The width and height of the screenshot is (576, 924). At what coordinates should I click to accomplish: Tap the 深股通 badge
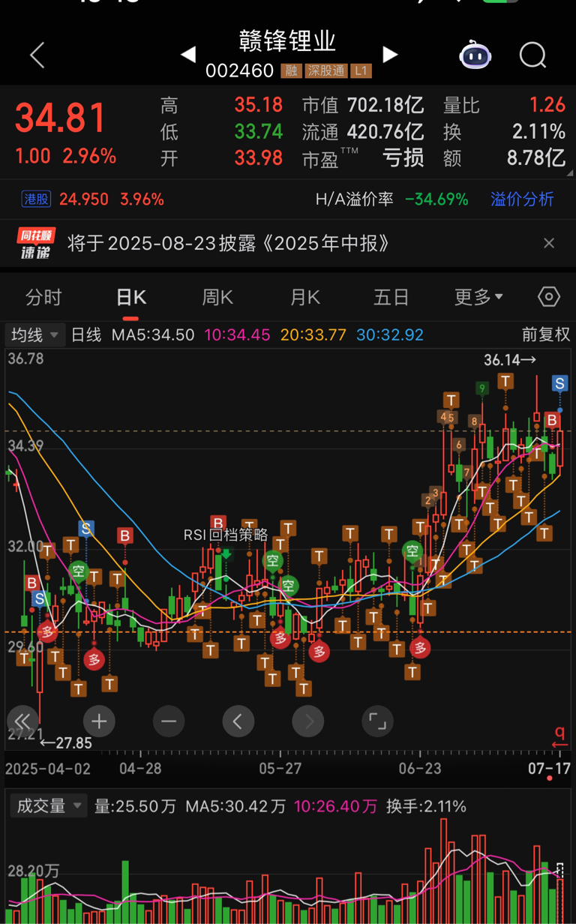325,71
